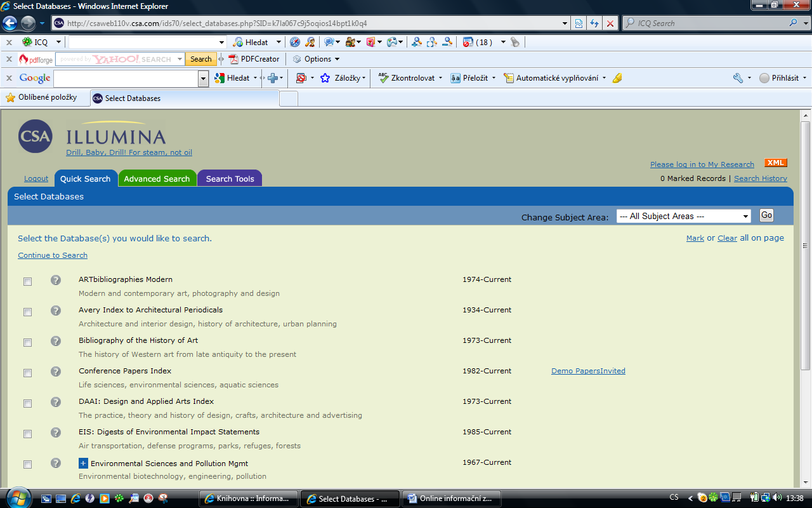Viewport: 812px width, 508px height.
Task: Open the Záložky dropdown arrow
Action: [x=365, y=78]
